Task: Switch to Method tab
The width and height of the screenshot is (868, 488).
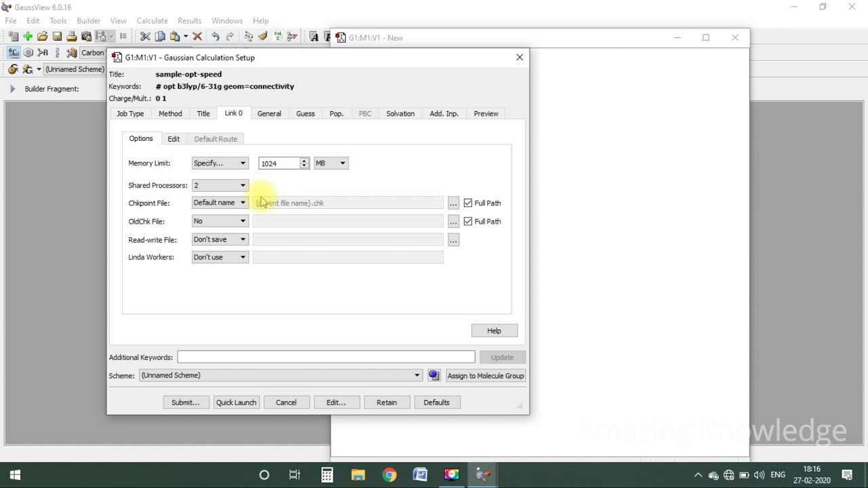Action: point(170,114)
